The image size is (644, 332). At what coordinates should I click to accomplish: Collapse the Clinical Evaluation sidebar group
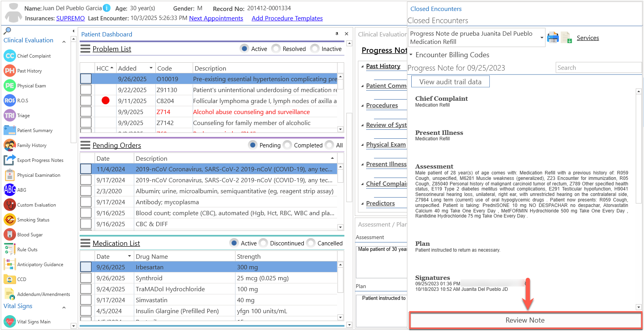pyautogui.click(x=64, y=42)
